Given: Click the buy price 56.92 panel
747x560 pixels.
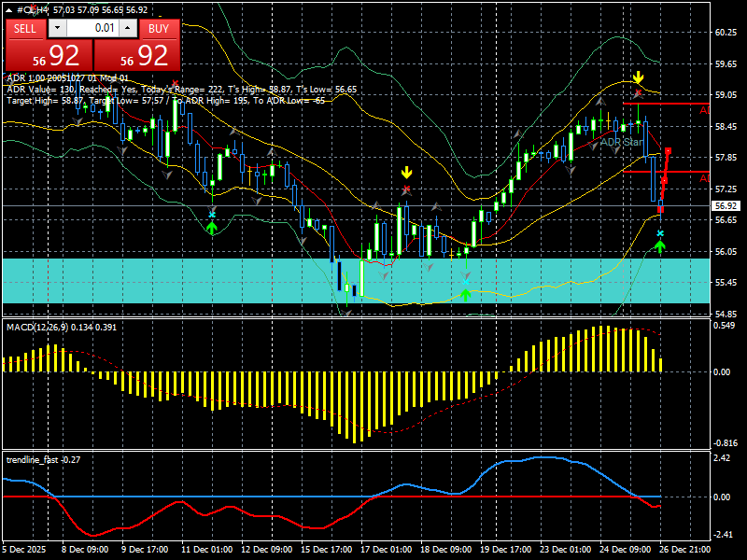Looking at the screenshot, I should click(137, 55).
